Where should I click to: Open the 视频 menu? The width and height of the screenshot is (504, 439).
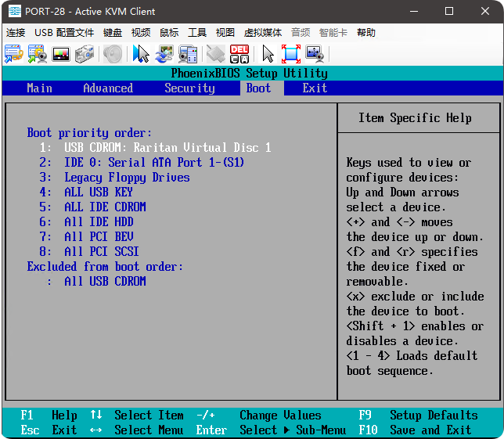tap(141, 32)
